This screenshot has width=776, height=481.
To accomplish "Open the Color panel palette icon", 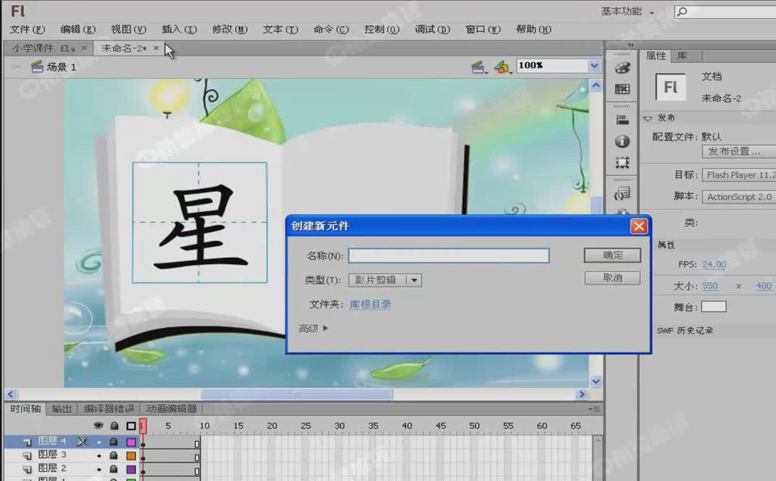I will point(622,67).
